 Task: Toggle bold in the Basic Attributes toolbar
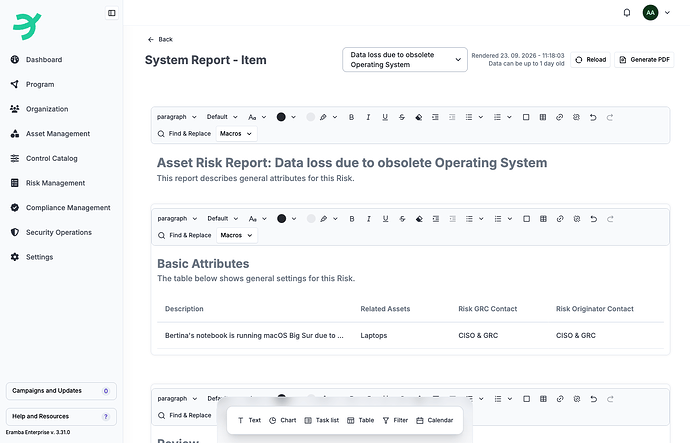click(352, 219)
